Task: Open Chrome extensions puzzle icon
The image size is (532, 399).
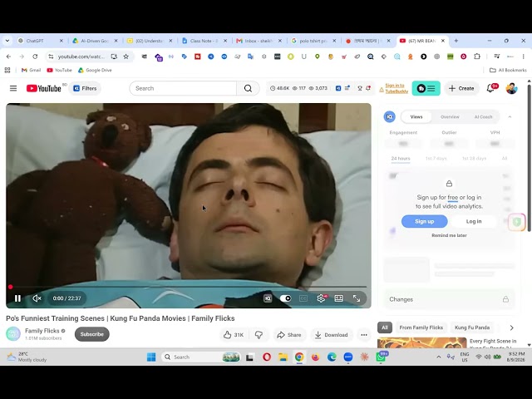Action: point(477,57)
